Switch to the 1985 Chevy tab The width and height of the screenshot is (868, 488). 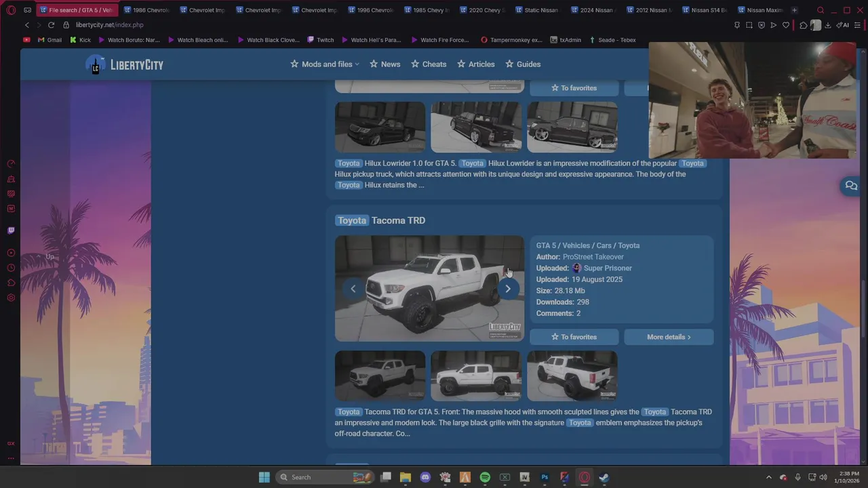tap(426, 10)
